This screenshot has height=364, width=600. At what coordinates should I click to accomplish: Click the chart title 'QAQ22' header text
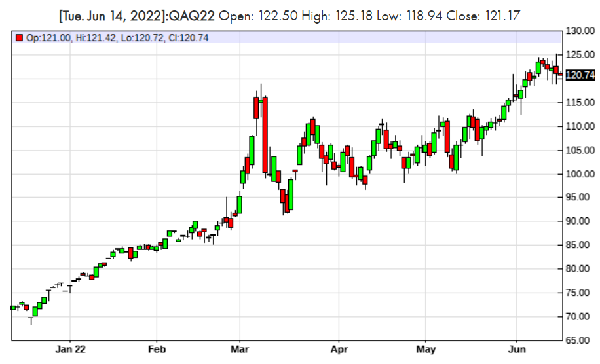click(191, 16)
